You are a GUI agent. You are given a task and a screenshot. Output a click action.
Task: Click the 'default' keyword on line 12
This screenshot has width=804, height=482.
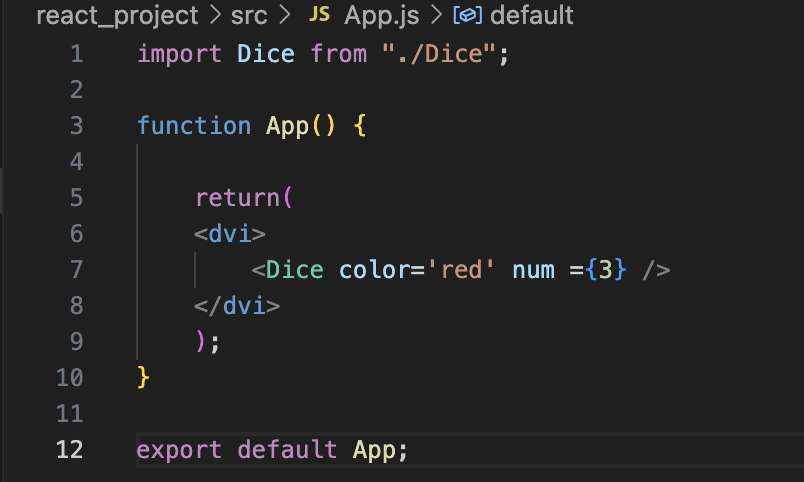coord(287,450)
